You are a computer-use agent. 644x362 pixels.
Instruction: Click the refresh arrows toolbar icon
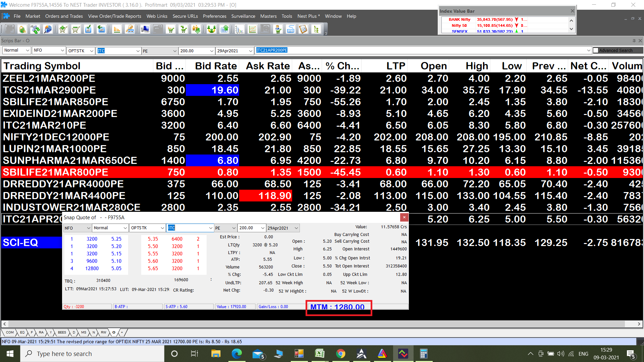point(35,29)
